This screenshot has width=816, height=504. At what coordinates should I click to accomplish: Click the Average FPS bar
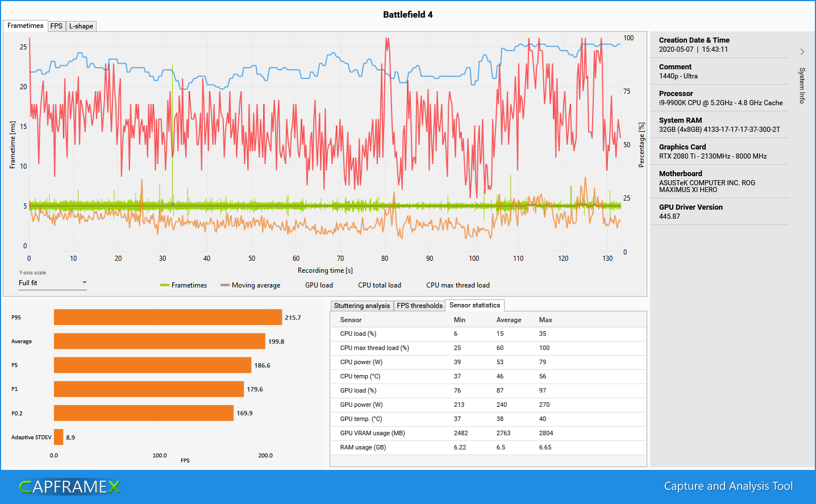point(160,341)
